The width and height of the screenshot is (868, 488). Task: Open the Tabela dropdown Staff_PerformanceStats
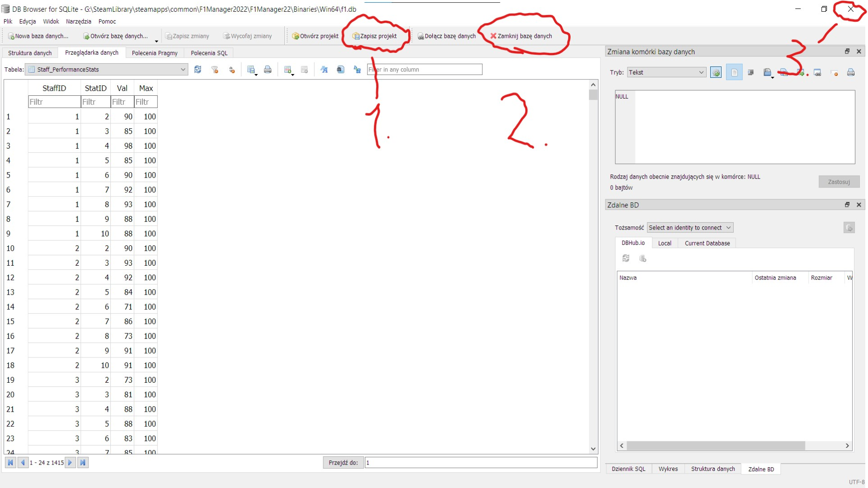(x=107, y=70)
